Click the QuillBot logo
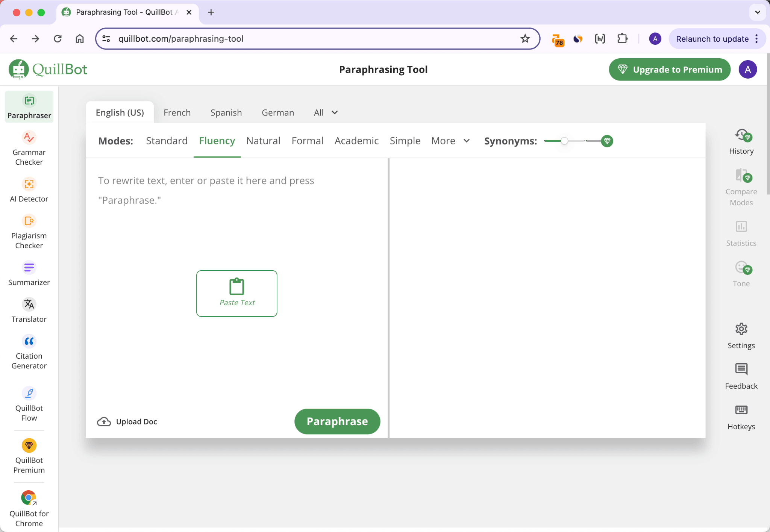770x532 pixels. (x=48, y=69)
